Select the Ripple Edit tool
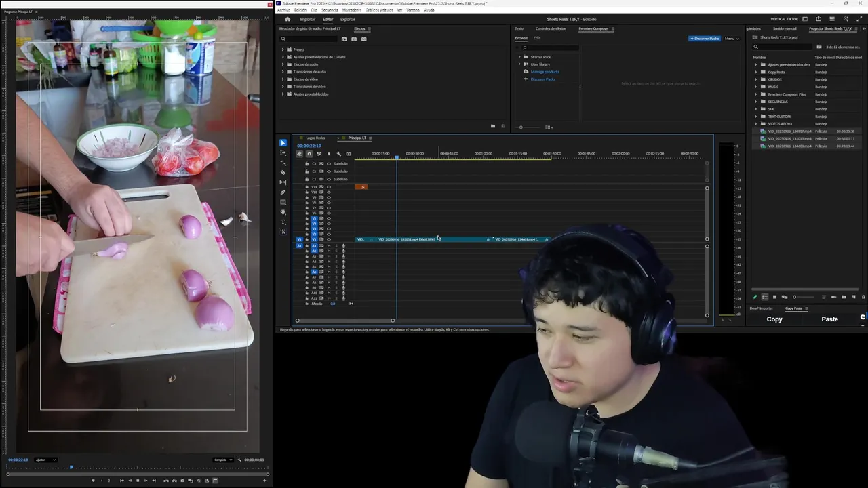The width and height of the screenshot is (868, 488). (283, 163)
